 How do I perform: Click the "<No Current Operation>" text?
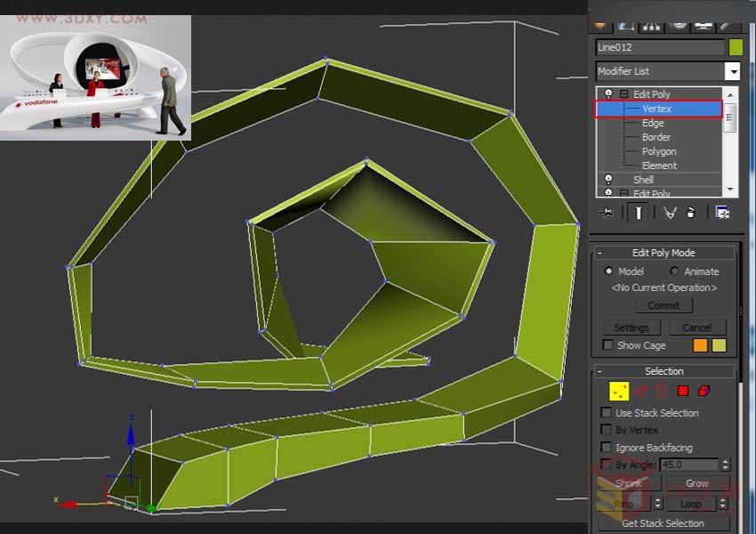point(664,287)
